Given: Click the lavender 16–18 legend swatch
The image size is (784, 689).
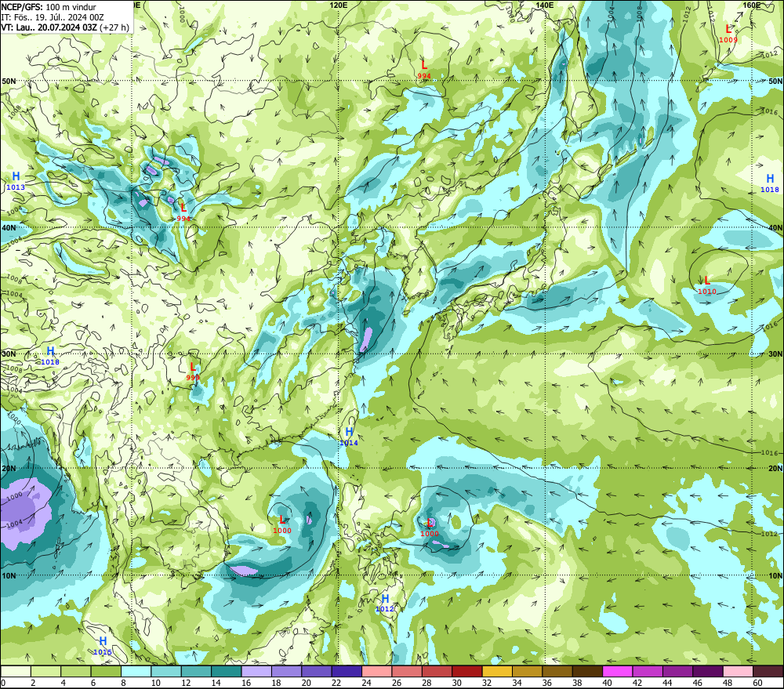Looking at the screenshot, I should click(x=256, y=671).
